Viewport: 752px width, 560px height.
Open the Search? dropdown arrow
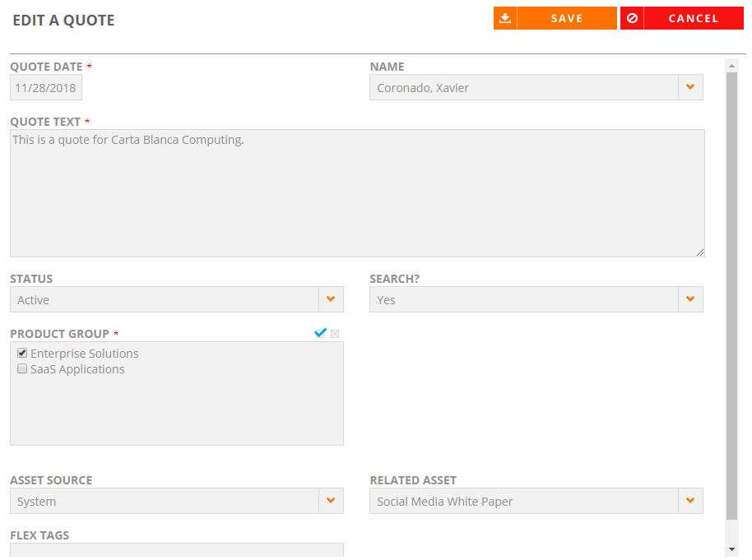(690, 299)
